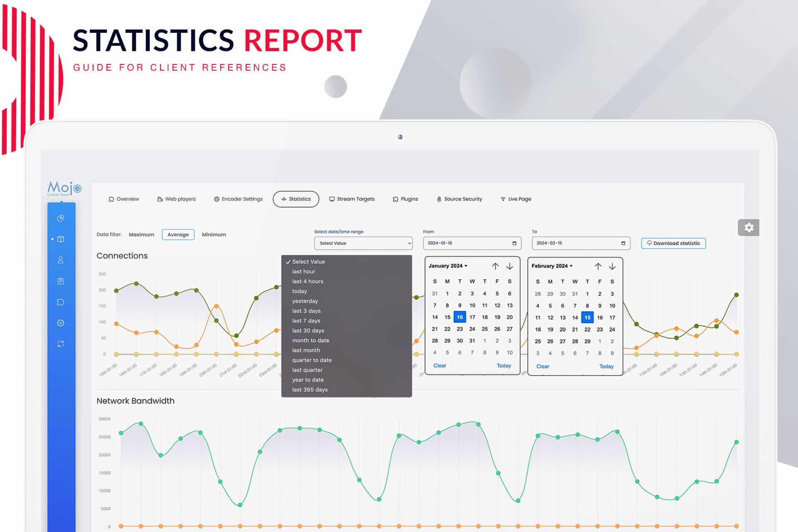Click the To date input field
The width and height of the screenshot is (798, 532).
581,243
